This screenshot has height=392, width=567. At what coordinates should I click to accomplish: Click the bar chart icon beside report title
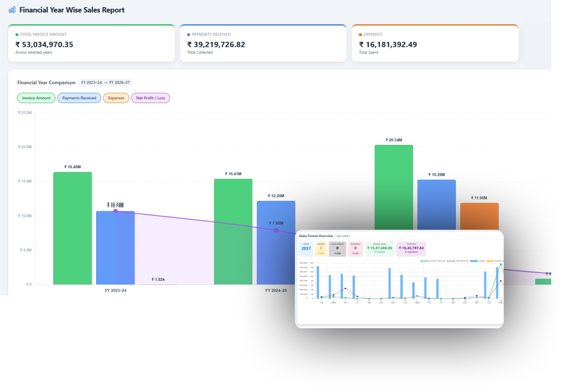pos(12,10)
